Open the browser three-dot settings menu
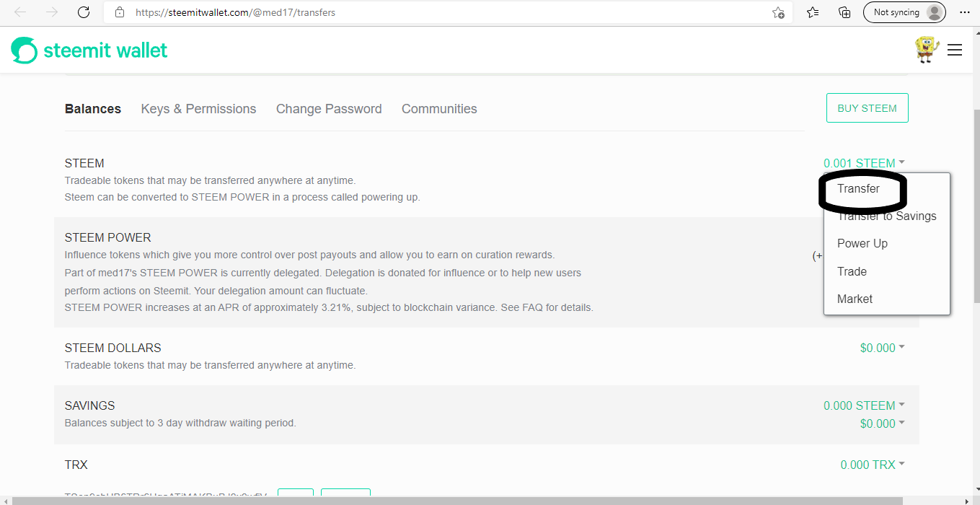The height and width of the screenshot is (505, 980). point(965,12)
